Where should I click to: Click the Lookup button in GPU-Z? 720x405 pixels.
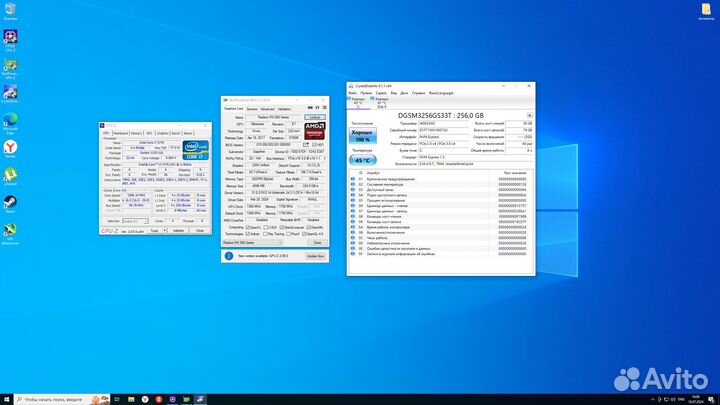click(315, 118)
